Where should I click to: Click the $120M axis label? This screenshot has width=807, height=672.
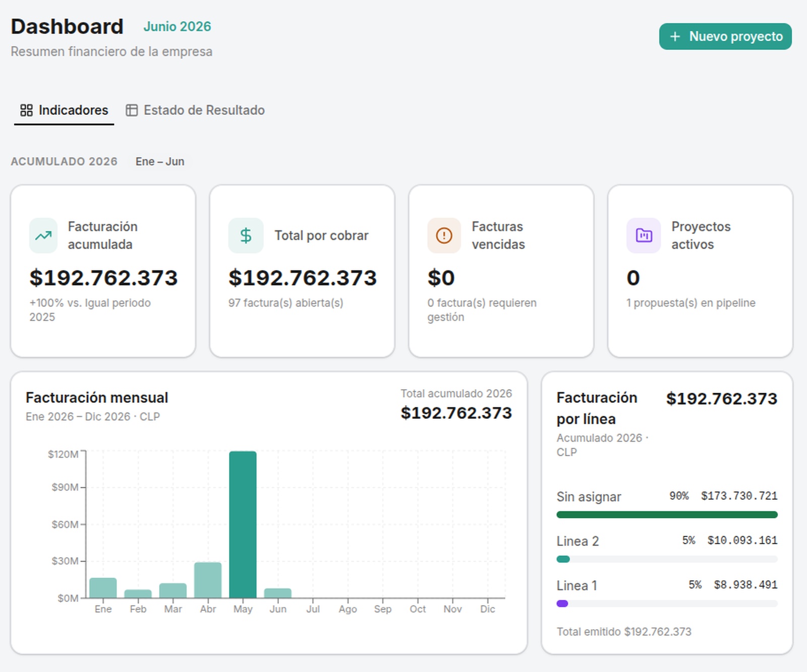63,454
